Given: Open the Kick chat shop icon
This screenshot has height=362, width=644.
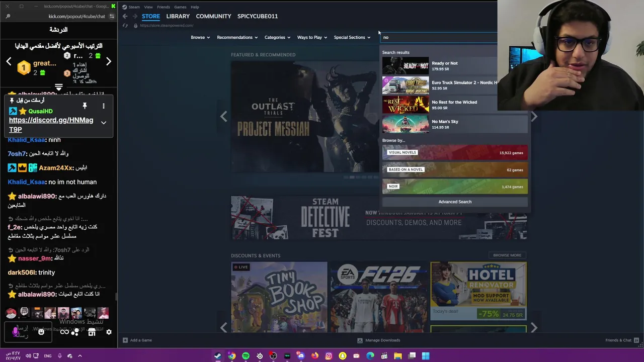Looking at the screenshot, I should (92, 332).
